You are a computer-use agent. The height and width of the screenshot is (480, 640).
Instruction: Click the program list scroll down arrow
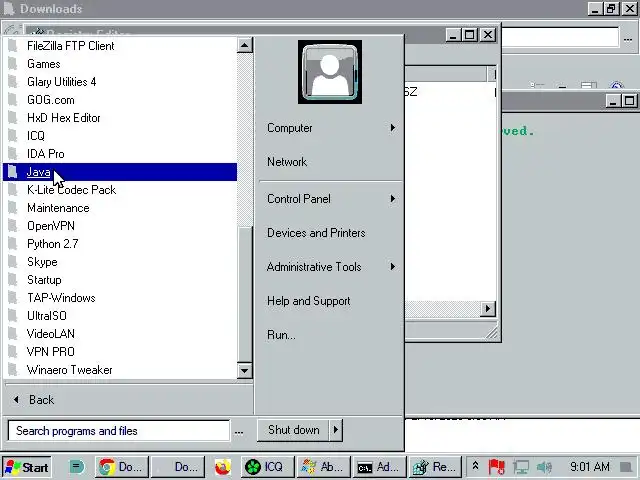point(244,371)
